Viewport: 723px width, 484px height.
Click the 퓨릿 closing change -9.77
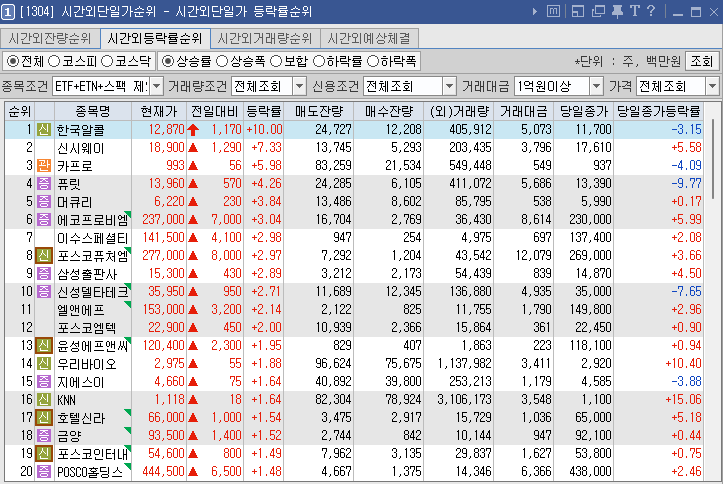pyautogui.click(x=687, y=183)
